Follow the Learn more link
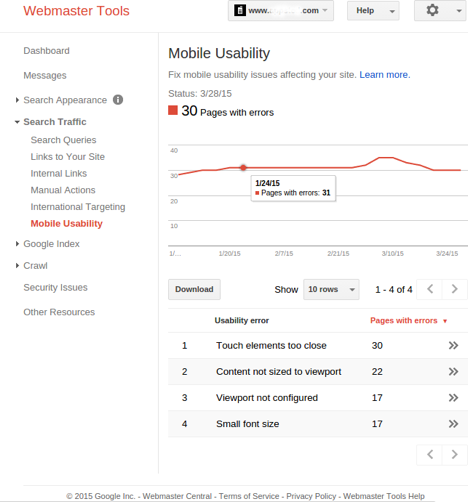Image resolution: width=468 pixels, height=503 pixels. point(385,75)
